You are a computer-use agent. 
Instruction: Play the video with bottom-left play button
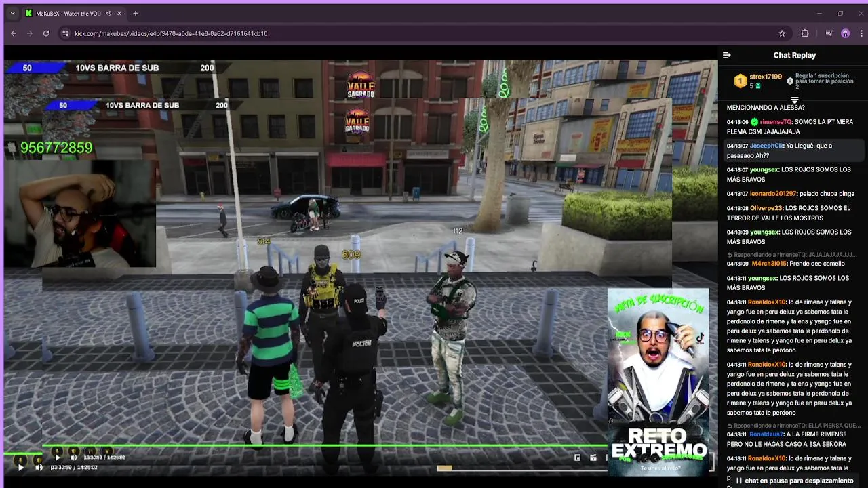pos(20,467)
